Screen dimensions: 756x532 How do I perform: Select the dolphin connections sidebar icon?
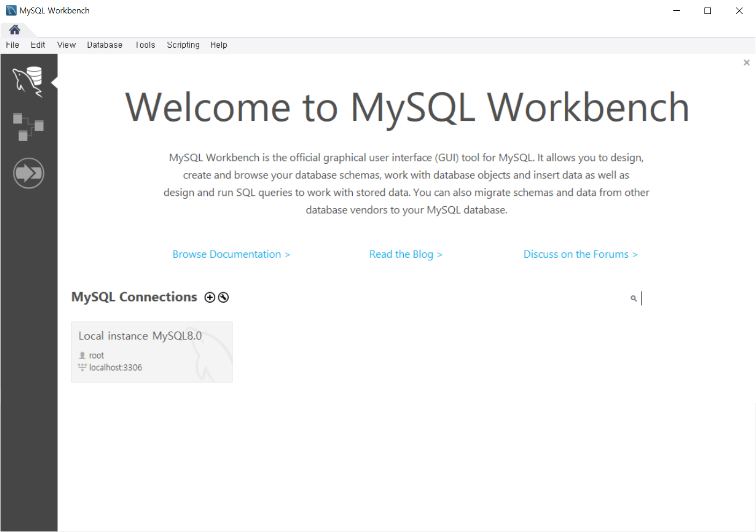tap(28, 82)
